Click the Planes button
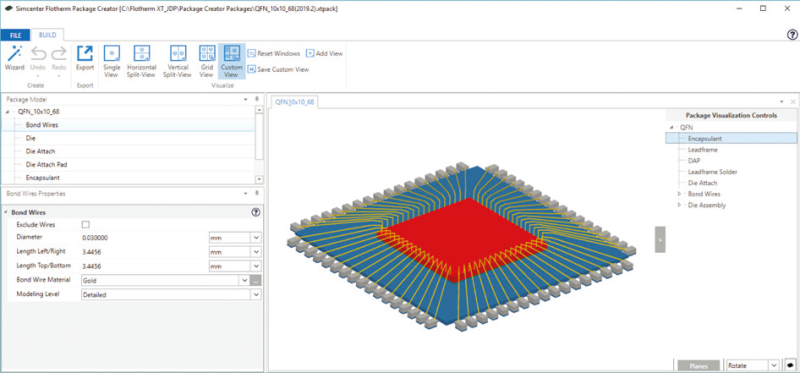This screenshot has height=373, width=800. pyautogui.click(x=697, y=365)
